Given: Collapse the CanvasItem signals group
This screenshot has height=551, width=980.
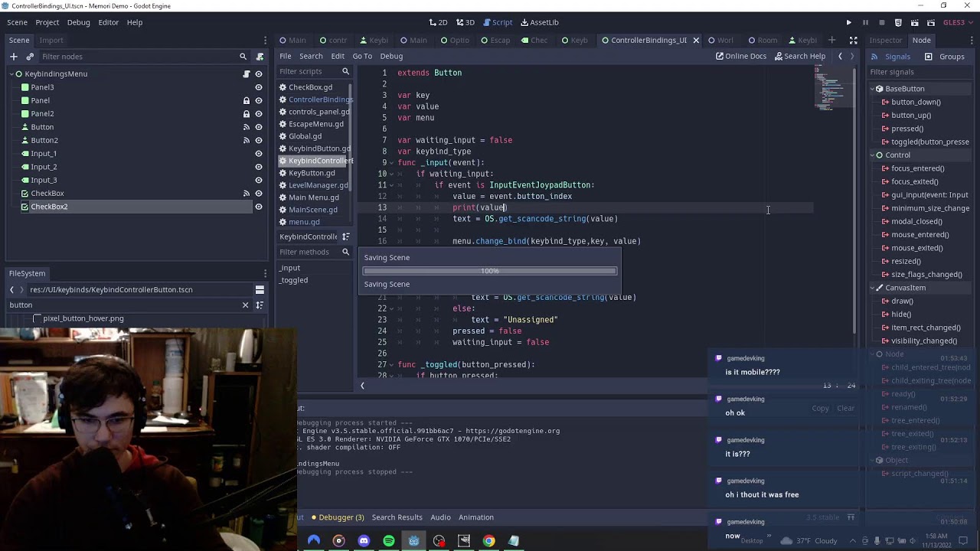Looking at the screenshot, I should (x=871, y=288).
